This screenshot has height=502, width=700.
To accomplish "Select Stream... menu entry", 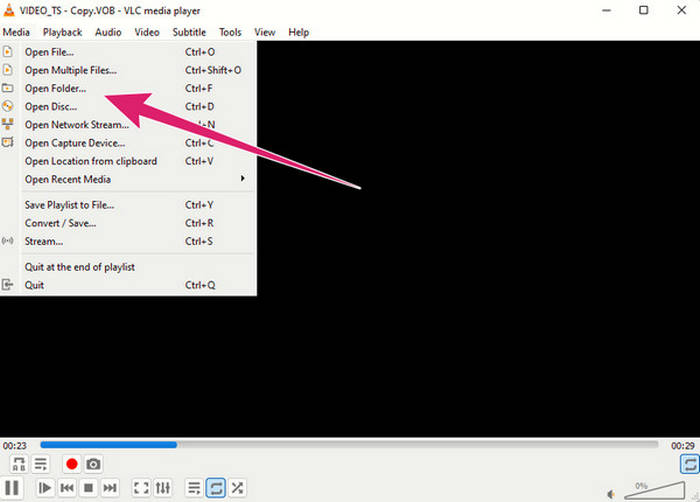I will point(129,241).
